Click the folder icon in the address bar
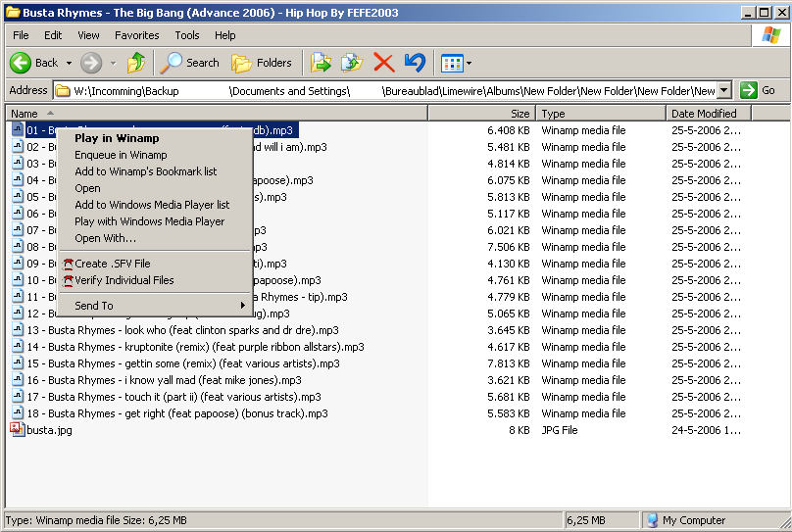This screenshot has height=532, width=792. pos(63,91)
